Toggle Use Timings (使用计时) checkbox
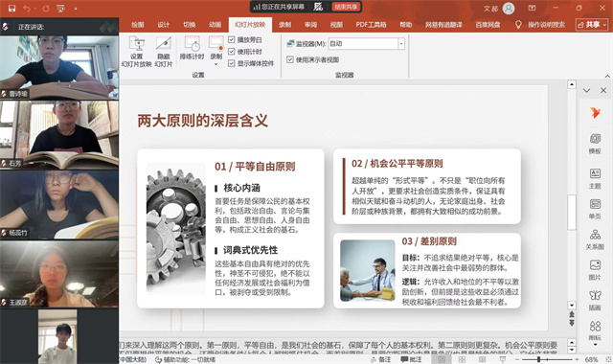Screen dimensions: 613x364 (x=232, y=51)
